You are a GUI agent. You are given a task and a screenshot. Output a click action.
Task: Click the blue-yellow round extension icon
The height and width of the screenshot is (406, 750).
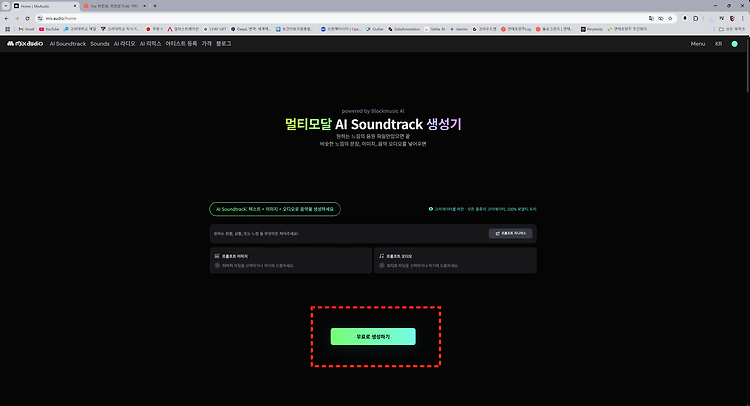685,18
